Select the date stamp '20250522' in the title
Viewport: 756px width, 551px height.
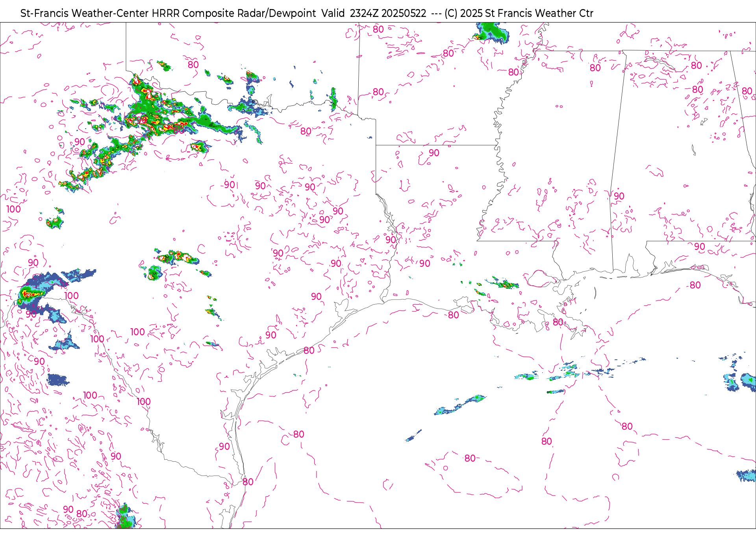404,13
